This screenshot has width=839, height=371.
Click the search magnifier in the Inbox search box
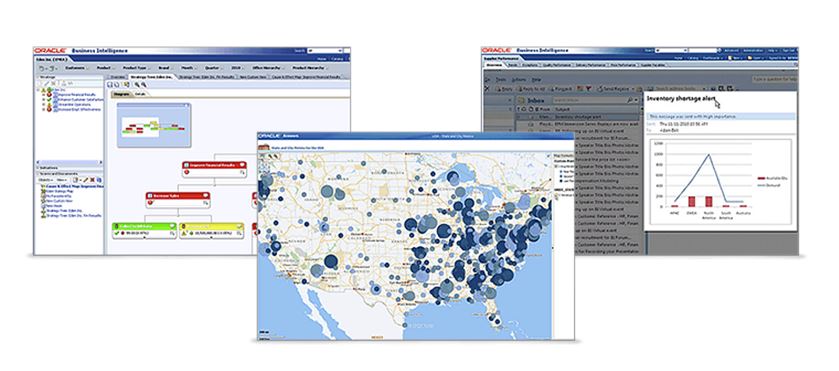[x=629, y=100]
